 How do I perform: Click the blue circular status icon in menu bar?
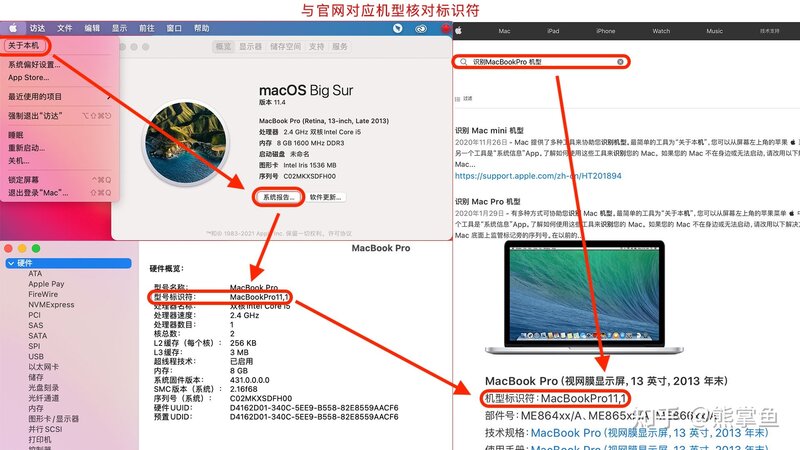click(x=398, y=29)
